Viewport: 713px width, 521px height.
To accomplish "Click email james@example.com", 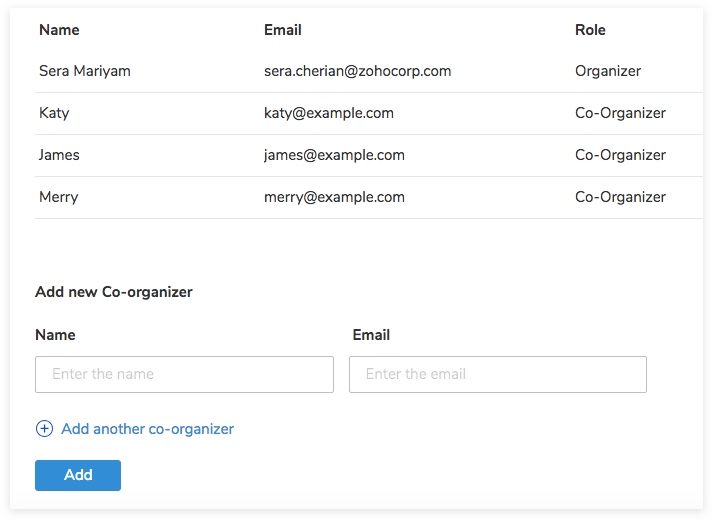I will pos(334,155).
